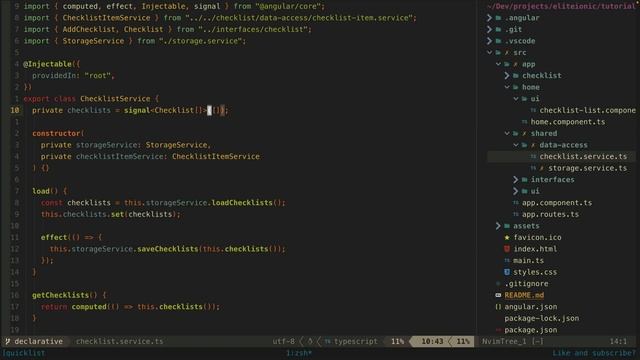This screenshot has height=360, width=640.
Task: Open checklist-list.component file in tree
Action: [x=587, y=110]
